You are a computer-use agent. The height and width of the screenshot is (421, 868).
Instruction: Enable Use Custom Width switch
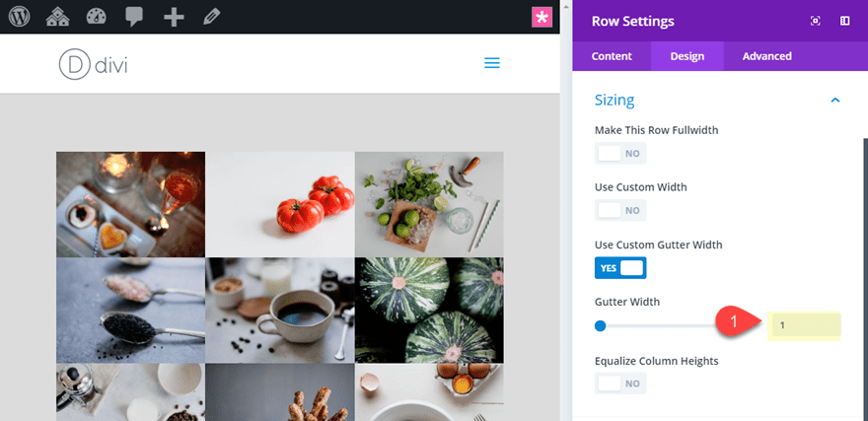[x=620, y=210]
